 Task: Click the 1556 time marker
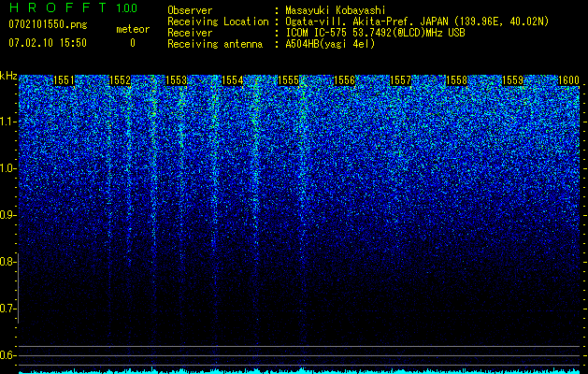coord(345,80)
